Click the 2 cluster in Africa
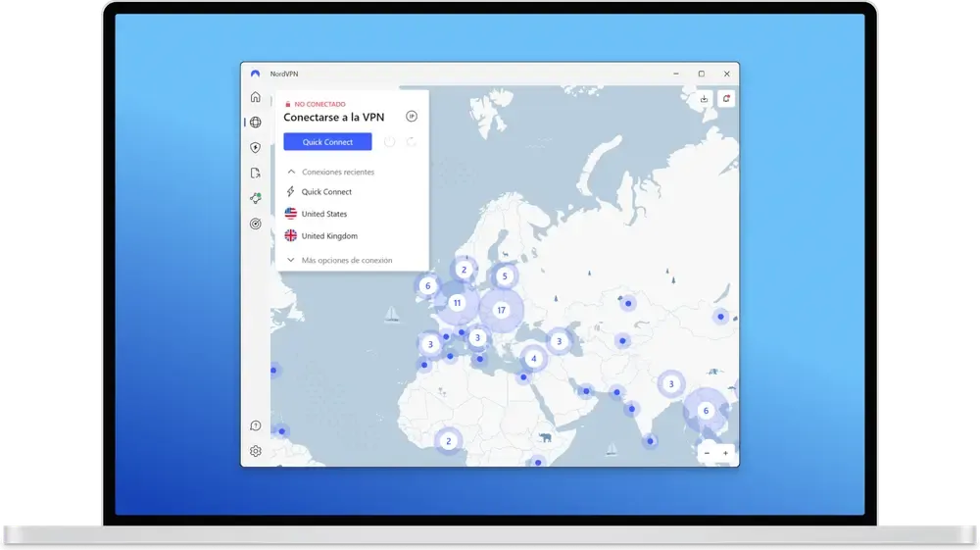The height and width of the screenshot is (550, 980). point(448,441)
